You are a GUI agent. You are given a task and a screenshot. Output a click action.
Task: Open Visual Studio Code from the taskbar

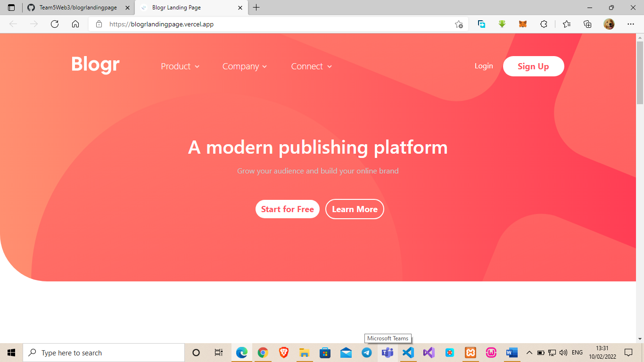[x=408, y=353]
